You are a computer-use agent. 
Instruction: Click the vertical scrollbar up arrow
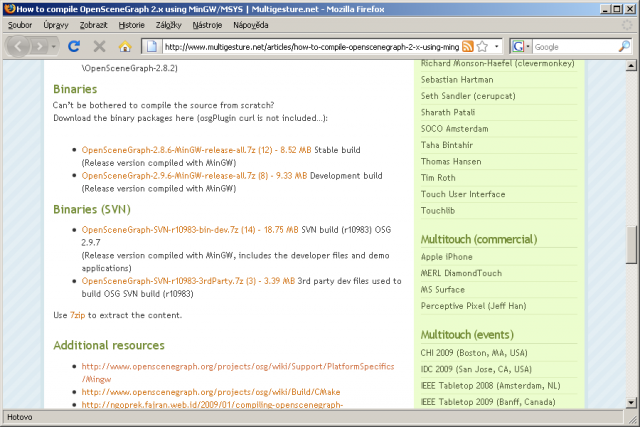[x=631, y=65]
